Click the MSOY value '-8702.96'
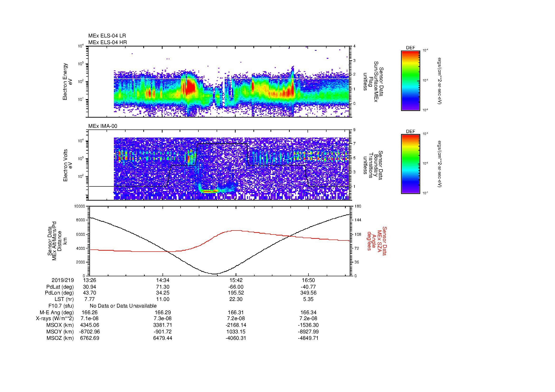The image size is (555, 392). [x=89, y=332]
